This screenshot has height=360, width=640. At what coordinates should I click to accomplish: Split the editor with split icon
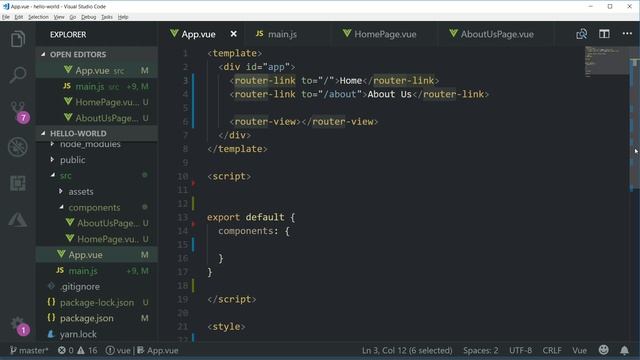[x=604, y=34]
